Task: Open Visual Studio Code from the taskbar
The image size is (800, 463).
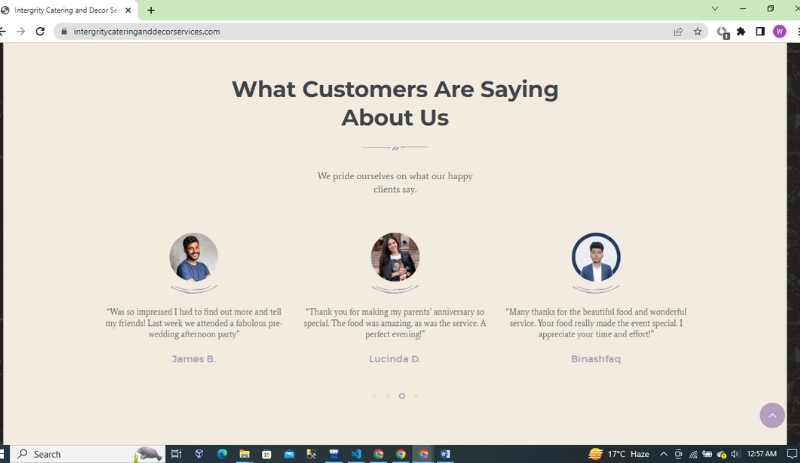Action: [x=356, y=454]
